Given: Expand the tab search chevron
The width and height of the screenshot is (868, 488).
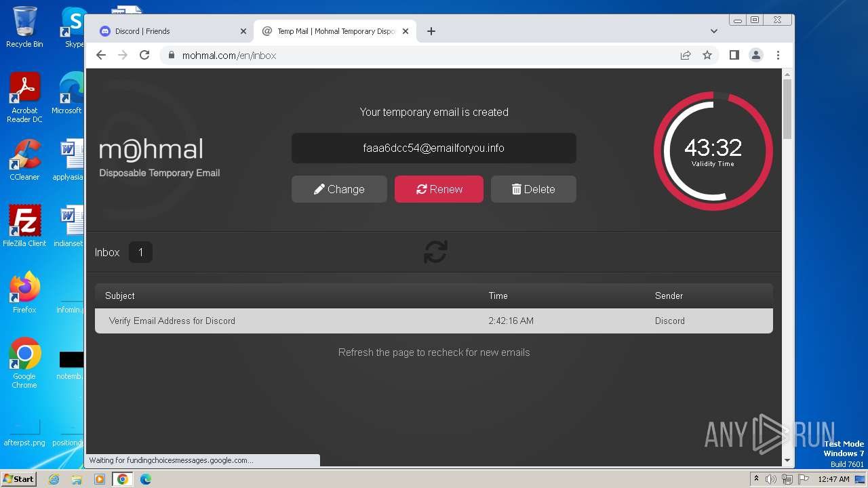Looking at the screenshot, I should coord(714,31).
